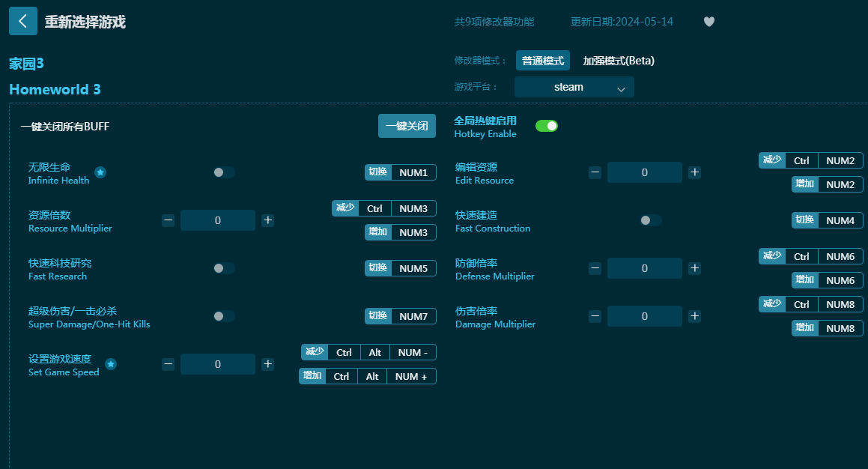Click minus button for Resource Multiplier
868x469 pixels.
tap(169, 220)
